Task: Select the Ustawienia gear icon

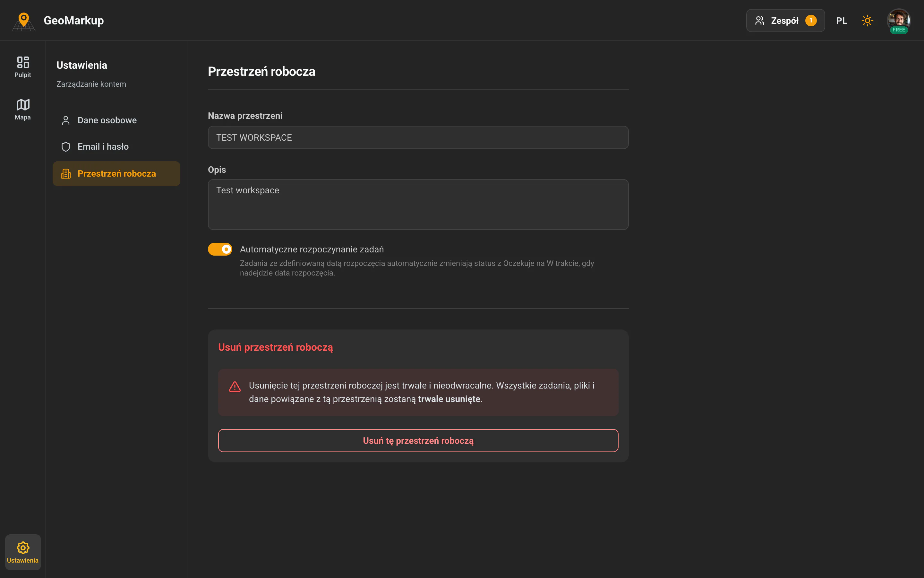Action: [23, 552]
